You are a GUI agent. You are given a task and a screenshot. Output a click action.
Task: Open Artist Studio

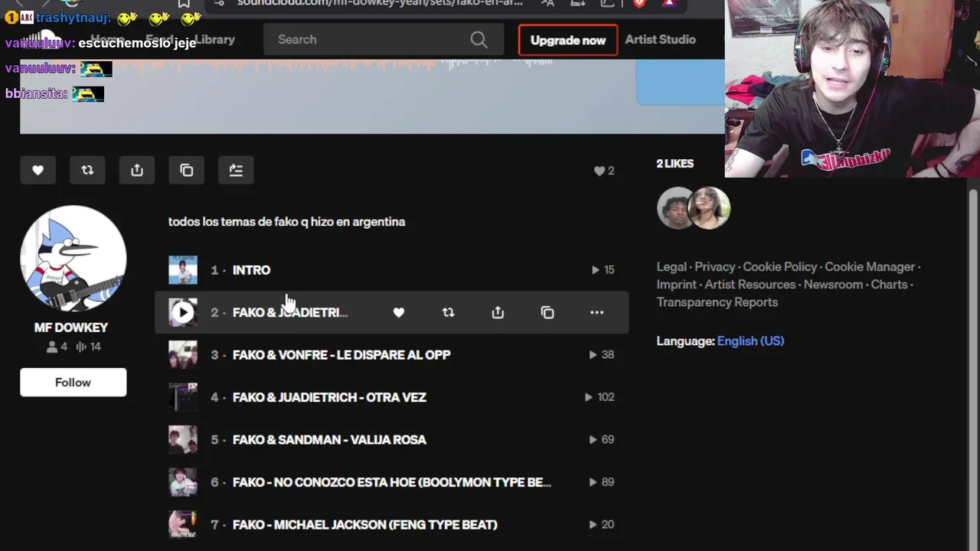(x=660, y=40)
